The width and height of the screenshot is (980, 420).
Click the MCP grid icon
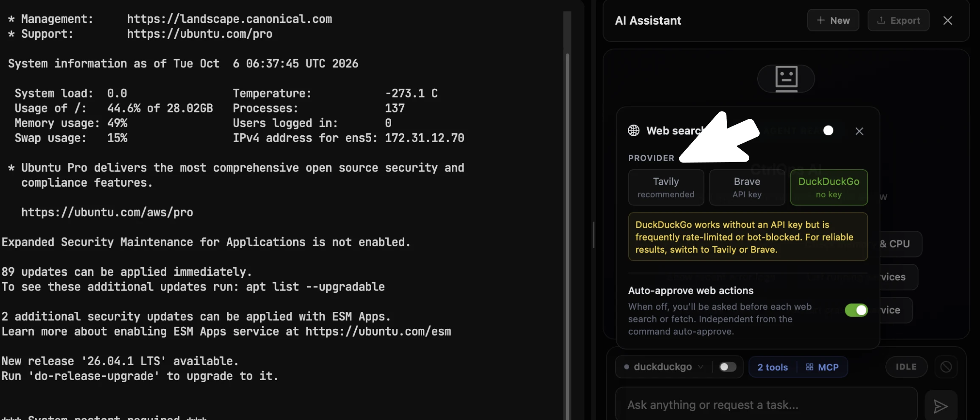click(x=810, y=367)
